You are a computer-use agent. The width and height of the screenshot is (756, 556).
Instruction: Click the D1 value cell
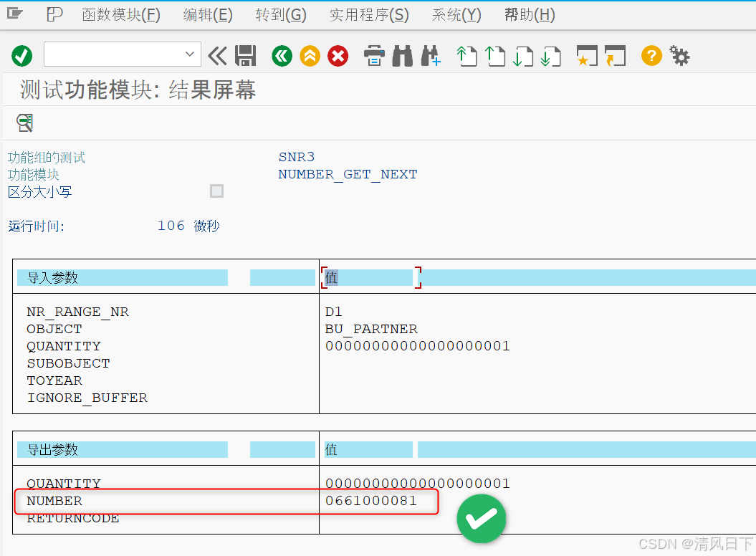334,312
